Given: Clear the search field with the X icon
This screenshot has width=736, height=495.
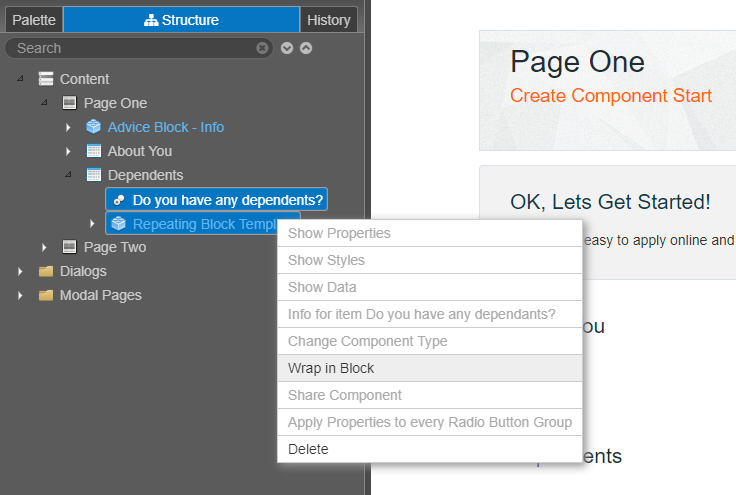Looking at the screenshot, I should click(262, 48).
